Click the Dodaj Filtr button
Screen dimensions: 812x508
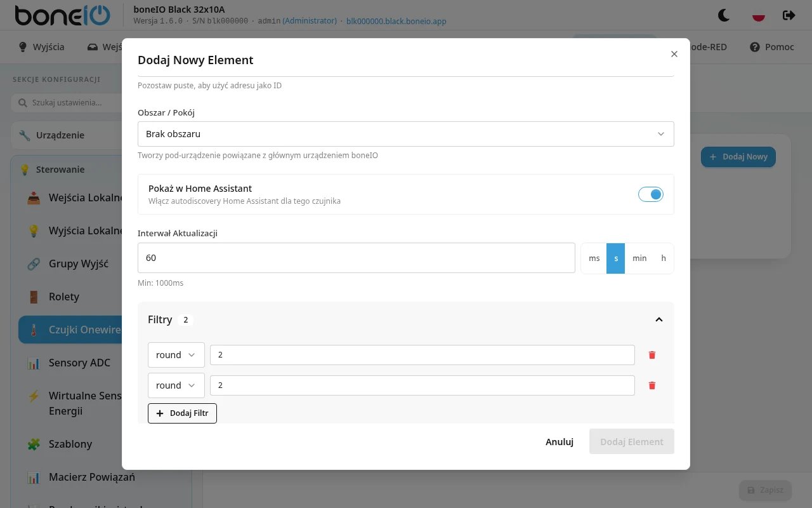(182, 413)
